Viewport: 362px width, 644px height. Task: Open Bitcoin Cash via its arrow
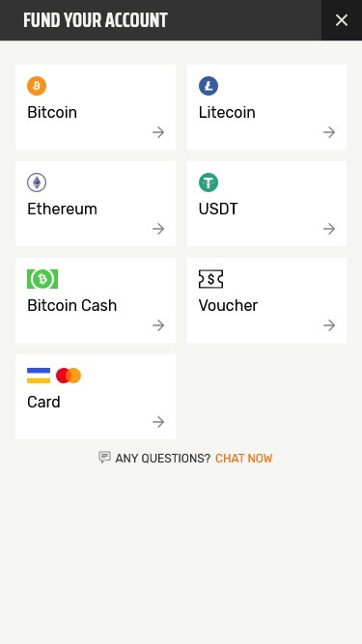[158, 325]
